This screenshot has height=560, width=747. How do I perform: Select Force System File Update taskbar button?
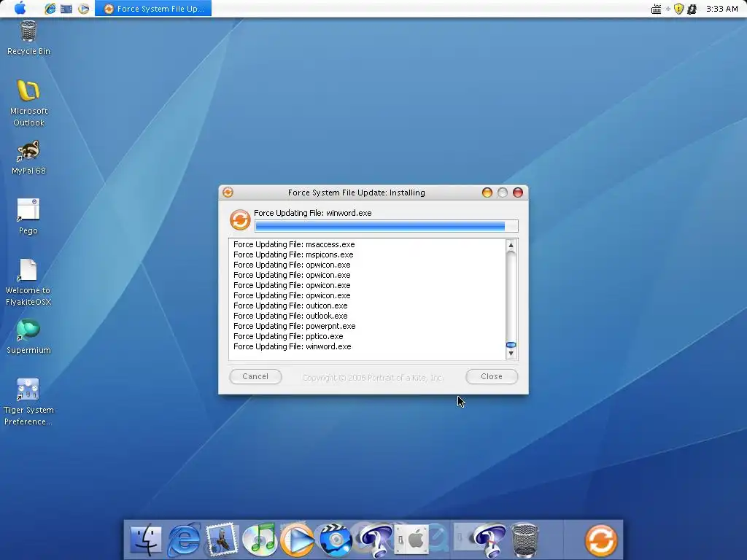click(153, 9)
